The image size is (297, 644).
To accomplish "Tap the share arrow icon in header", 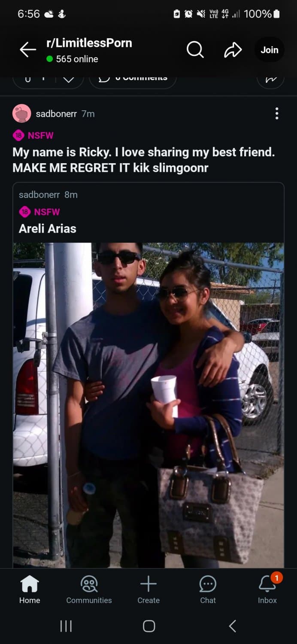I will (x=233, y=50).
